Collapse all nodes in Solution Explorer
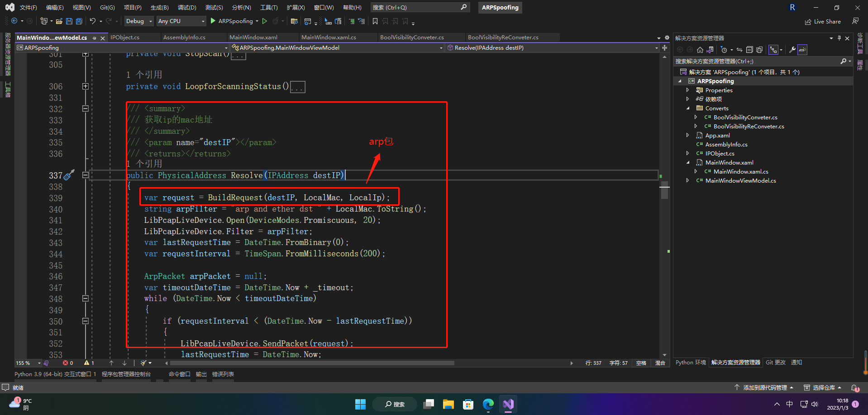 pos(749,50)
